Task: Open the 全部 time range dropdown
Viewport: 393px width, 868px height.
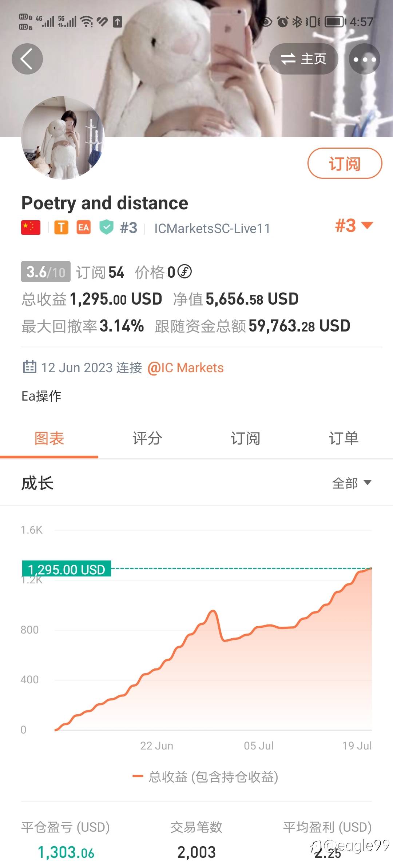Action: 352,483
